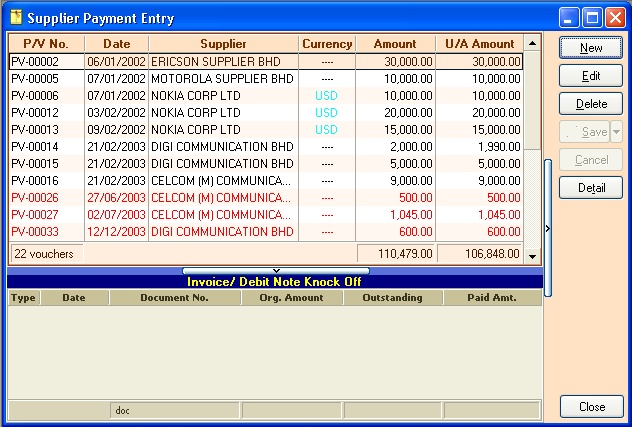Click date 27/06/2003 cell
The height and width of the screenshot is (427, 632).
(x=116, y=198)
